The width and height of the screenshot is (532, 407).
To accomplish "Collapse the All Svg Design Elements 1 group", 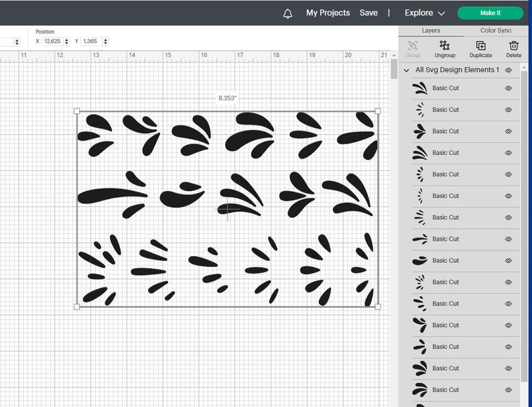I will coord(406,70).
